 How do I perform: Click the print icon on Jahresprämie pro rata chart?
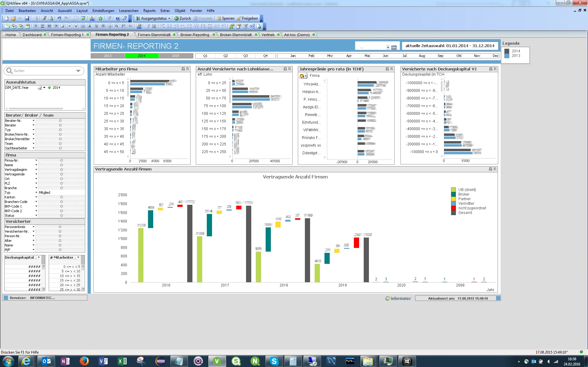[x=387, y=69]
